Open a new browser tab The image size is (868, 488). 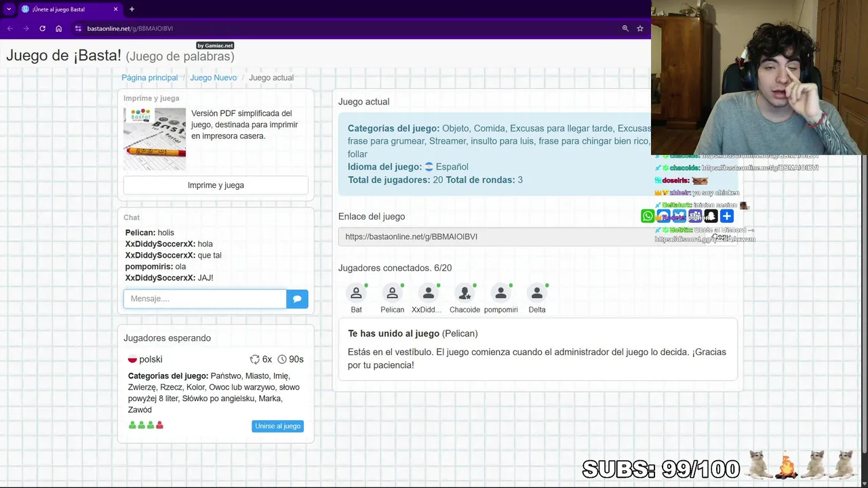tap(132, 9)
